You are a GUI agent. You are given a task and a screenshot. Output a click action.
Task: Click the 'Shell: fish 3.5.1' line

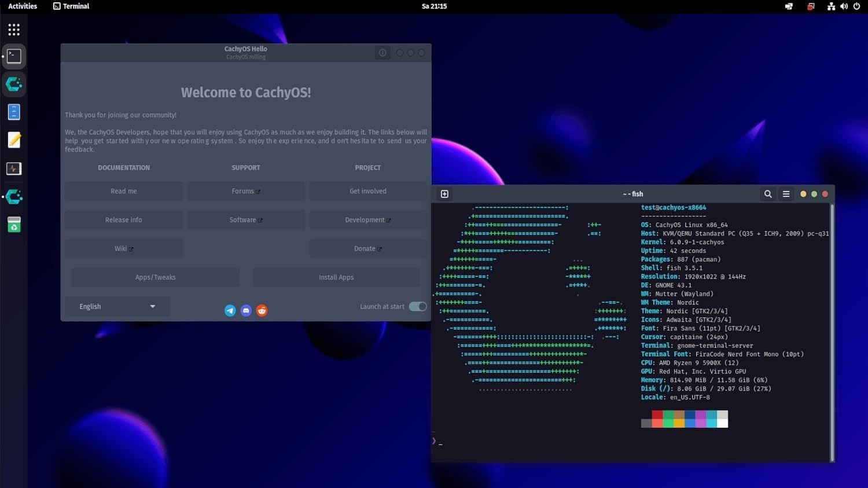pyautogui.click(x=672, y=268)
